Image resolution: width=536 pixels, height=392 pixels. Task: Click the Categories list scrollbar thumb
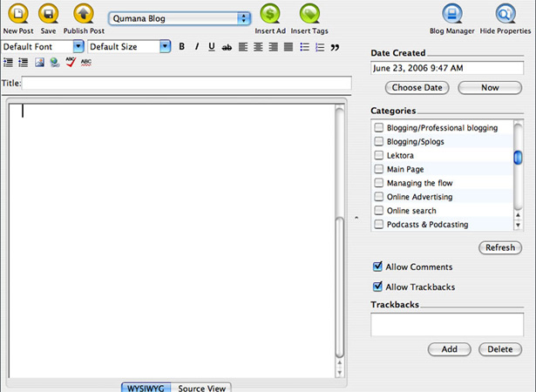[519, 157]
